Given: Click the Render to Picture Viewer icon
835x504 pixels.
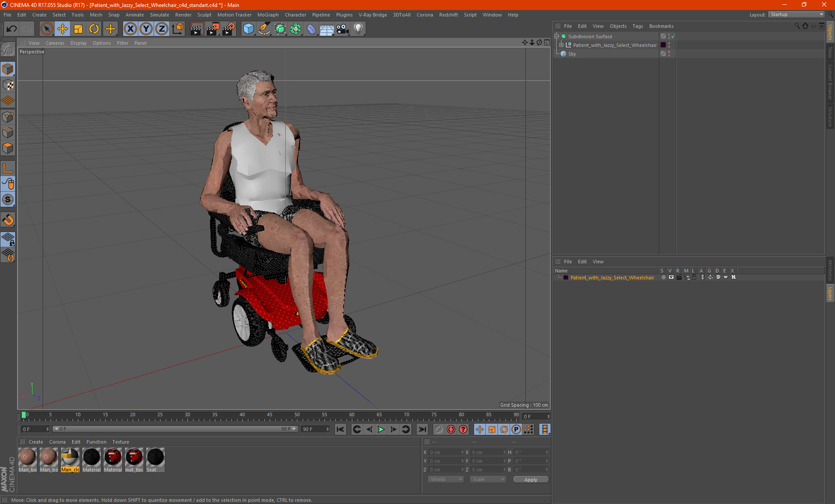Looking at the screenshot, I should tap(212, 29).
